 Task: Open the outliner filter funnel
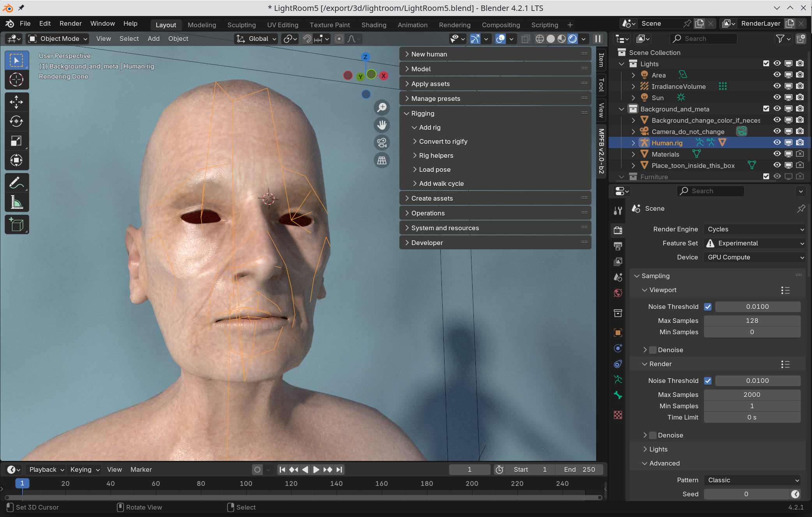(780, 39)
